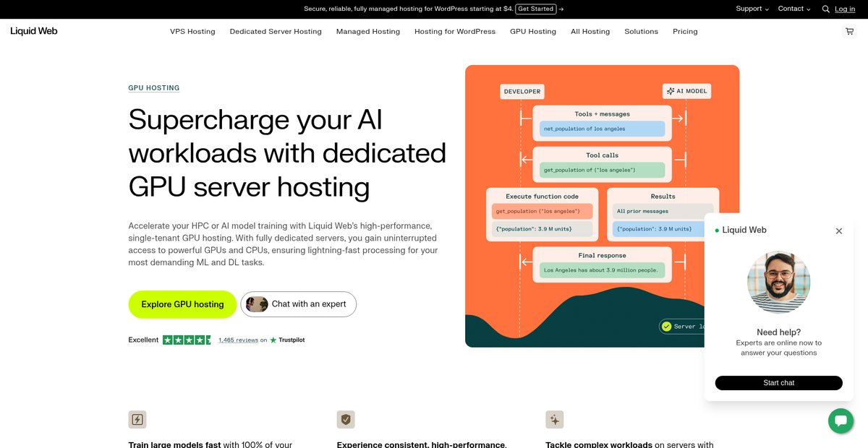
Task: Click the DEVELOPER label in diagram
Action: click(522, 91)
